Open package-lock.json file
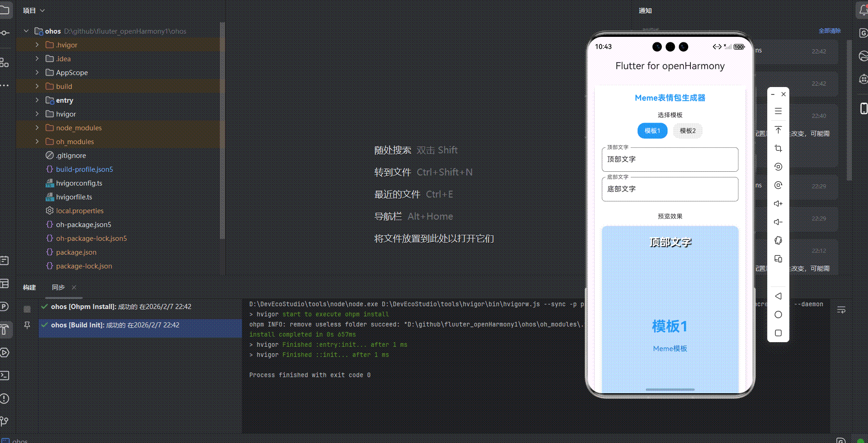The image size is (868, 443). (x=84, y=266)
